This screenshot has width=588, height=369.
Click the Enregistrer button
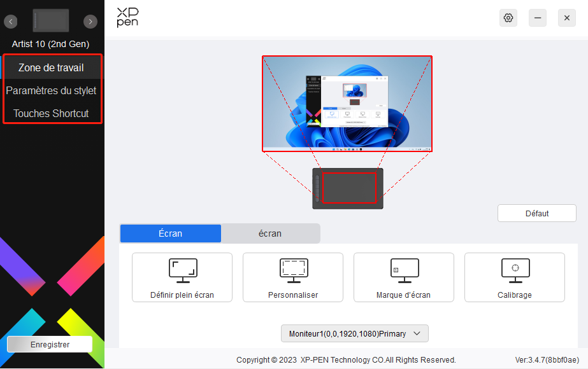[x=50, y=344]
